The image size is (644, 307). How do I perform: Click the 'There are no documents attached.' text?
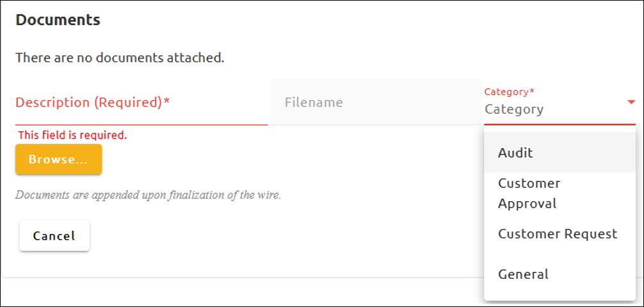[120, 58]
